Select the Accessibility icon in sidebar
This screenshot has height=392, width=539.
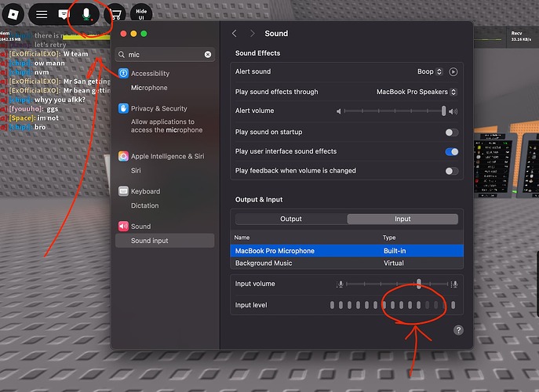point(123,73)
